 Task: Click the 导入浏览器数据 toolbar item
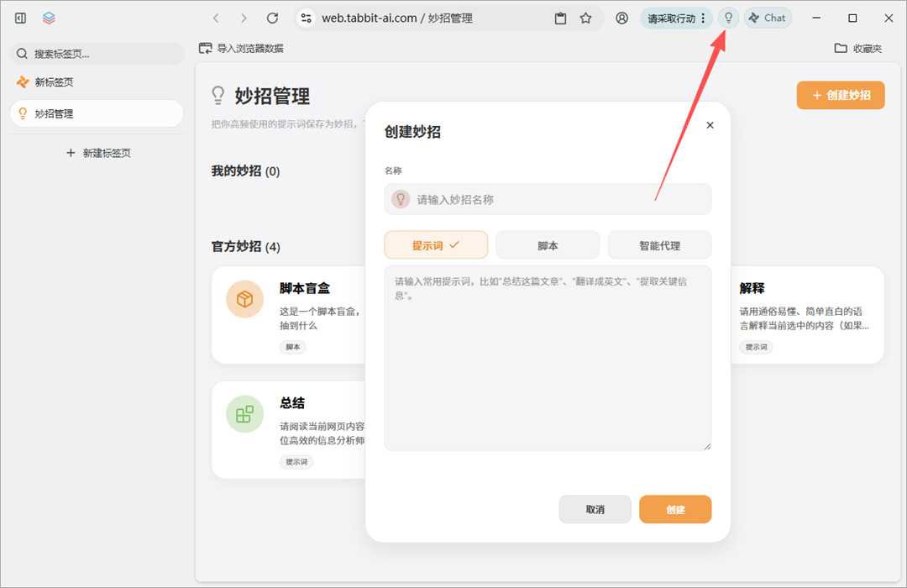point(242,49)
